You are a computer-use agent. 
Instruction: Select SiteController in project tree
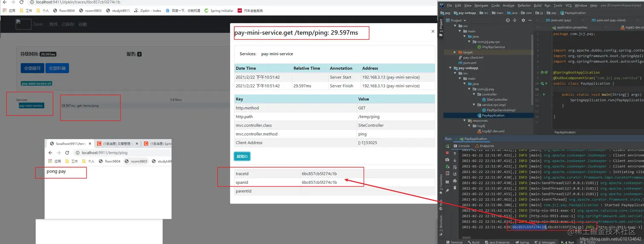pyautogui.click(x=494, y=99)
